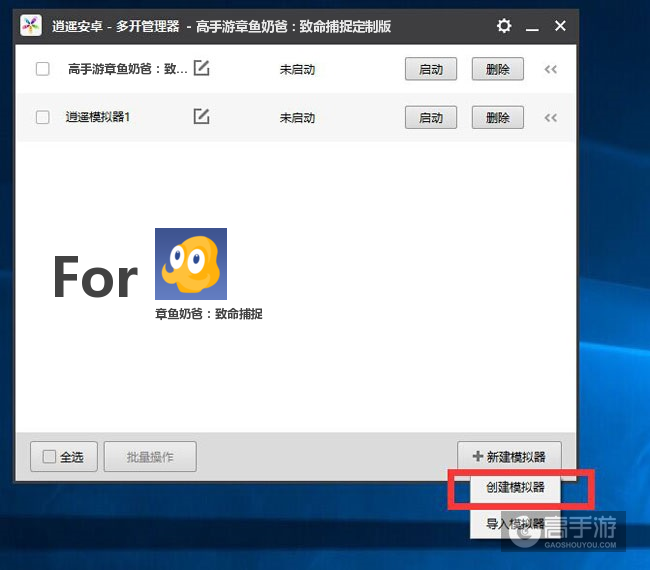Start 逍遥模拟器1 with 启动 button
The height and width of the screenshot is (570, 650).
(431, 117)
